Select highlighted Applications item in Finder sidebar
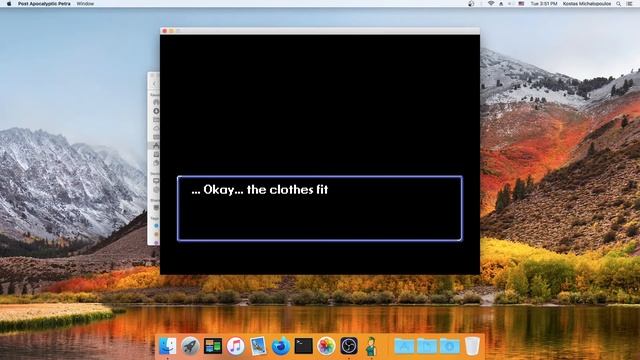This screenshot has height=360, width=640. coord(154,146)
